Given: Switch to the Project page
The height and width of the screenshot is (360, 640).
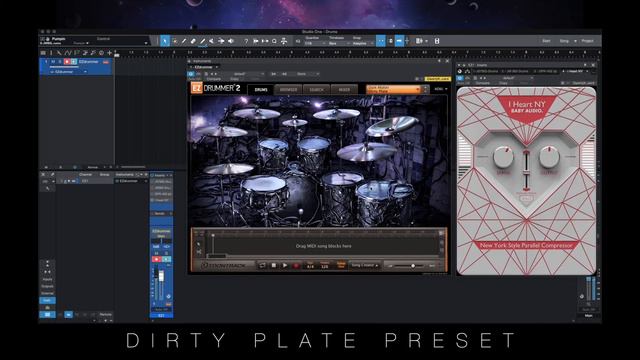Looking at the screenshot, I should (587, 41).
